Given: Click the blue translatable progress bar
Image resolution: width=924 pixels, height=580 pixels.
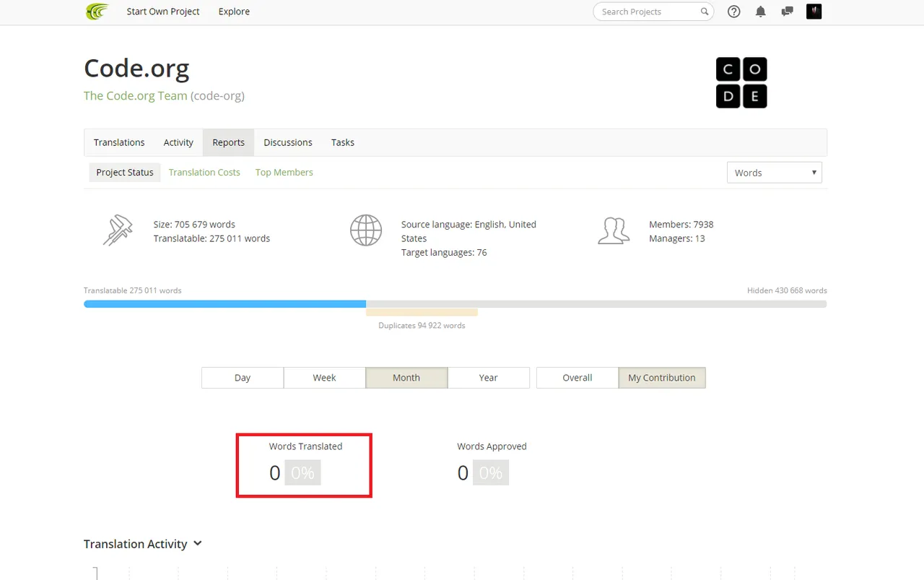Looking at the screenshot, I should click(225, 304).
